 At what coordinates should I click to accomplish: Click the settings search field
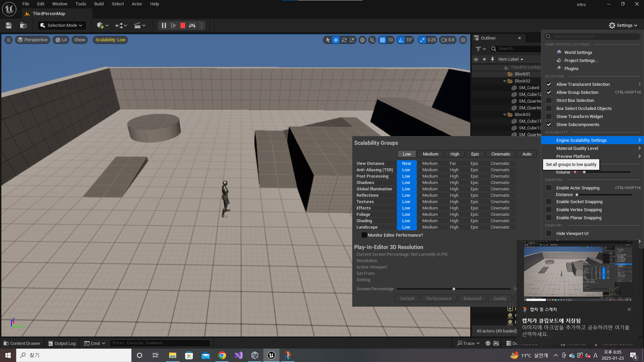tap(592, 37)
